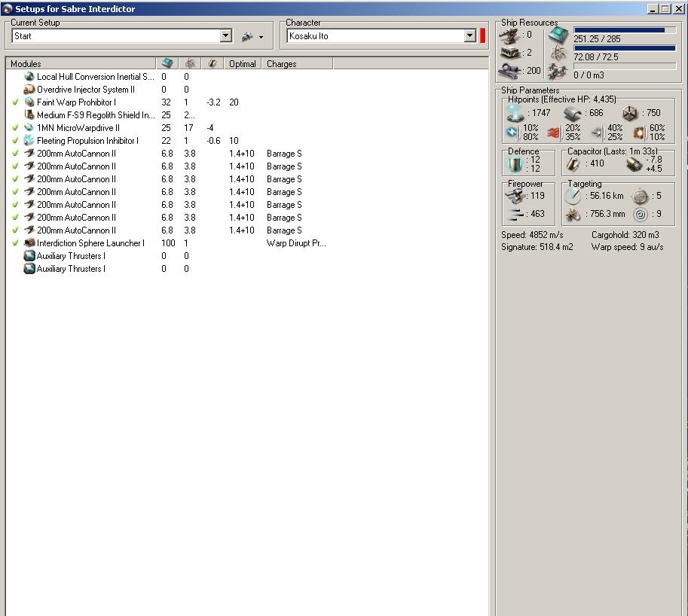The image size is (688, 616).
Task: Open the Character dropdown arrow
Action: tap(470, 36)
